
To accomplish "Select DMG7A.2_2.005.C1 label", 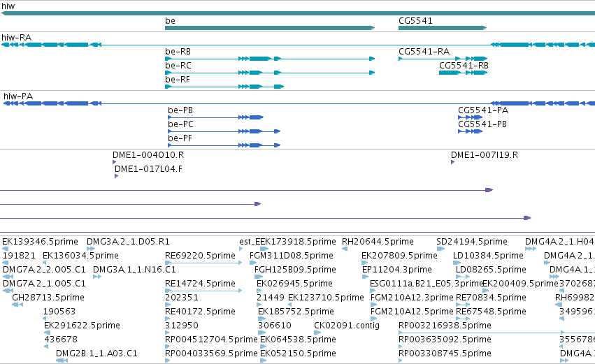I will click(44, 270).
